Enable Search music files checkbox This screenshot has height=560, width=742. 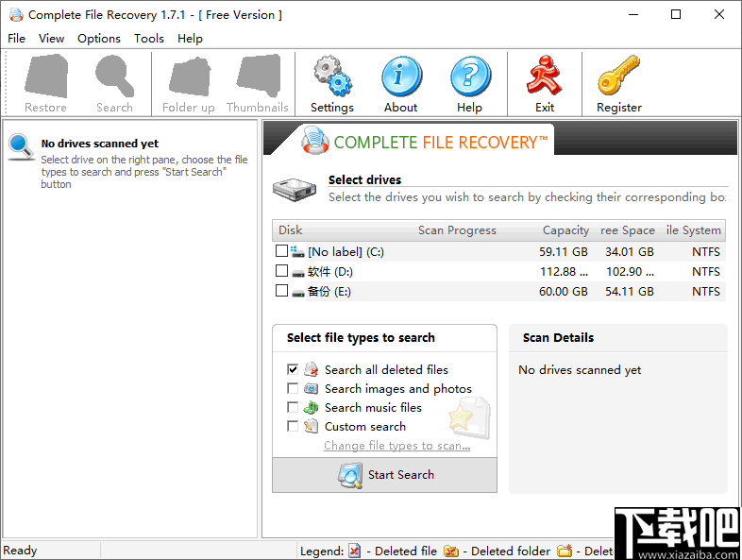[293, 407]
